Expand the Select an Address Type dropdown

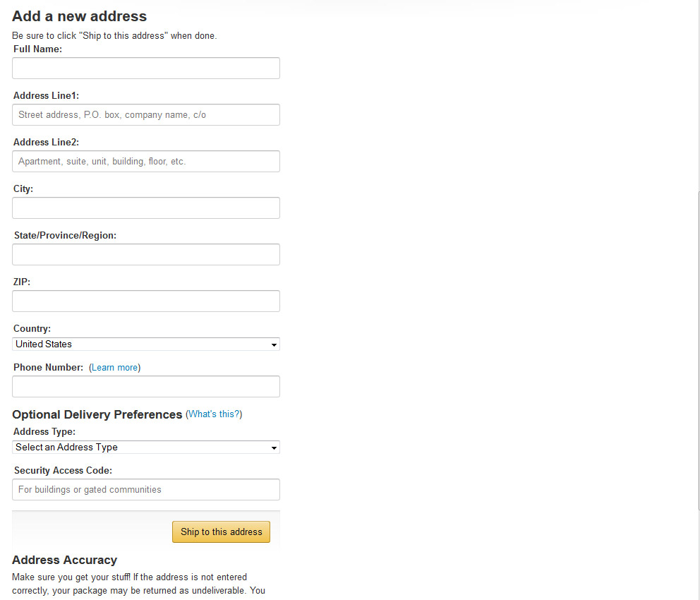pyautogui.click(x=145, y=448)
